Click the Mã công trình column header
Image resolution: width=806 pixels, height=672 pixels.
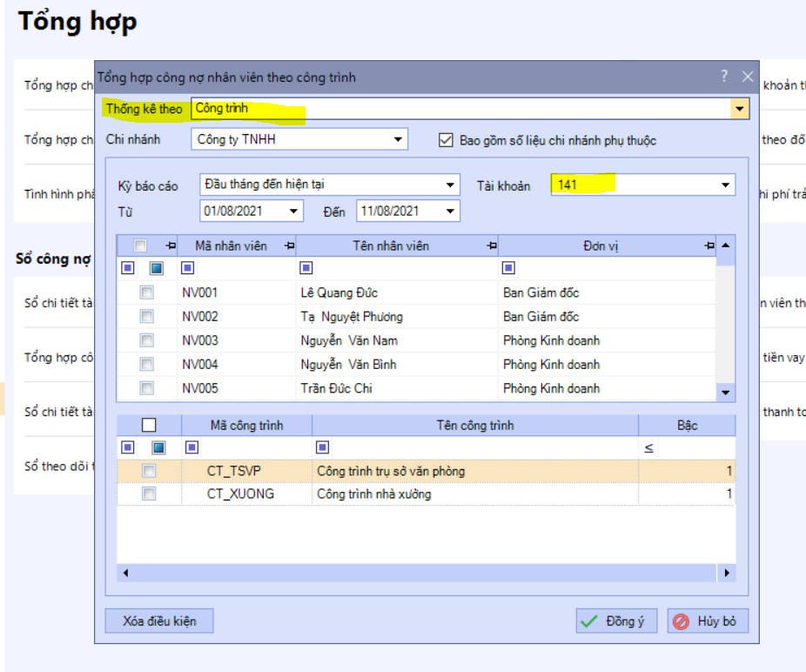(x=246, y=425)
